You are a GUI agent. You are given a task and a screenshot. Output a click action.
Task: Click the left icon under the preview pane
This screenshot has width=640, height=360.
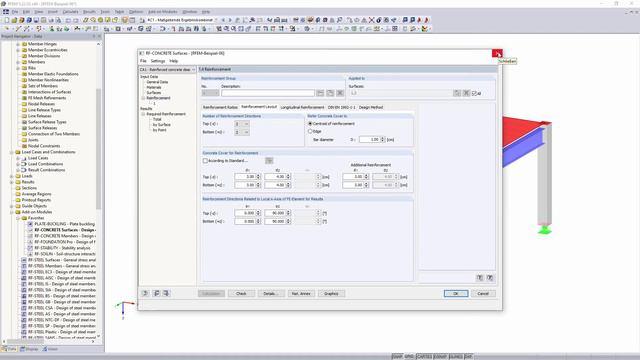pos(480,278)
